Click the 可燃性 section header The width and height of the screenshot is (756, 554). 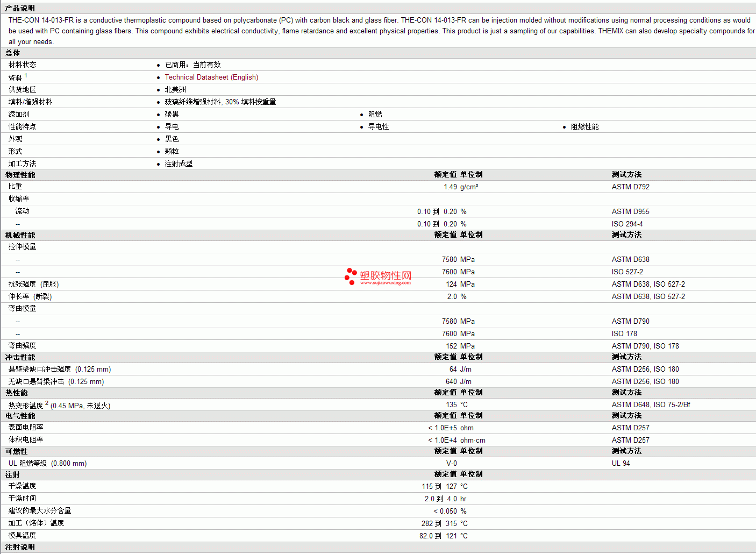tap(17, 451)
